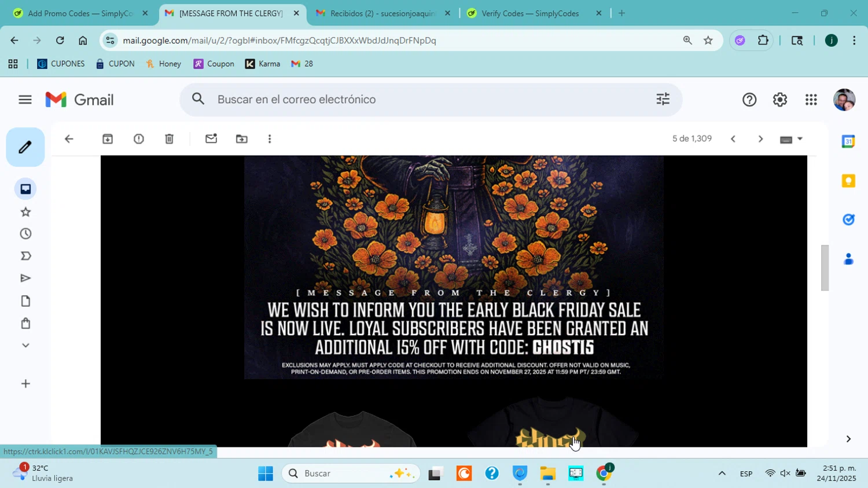Mark email as unread
The image size is (868, 488).
(211, 139)
